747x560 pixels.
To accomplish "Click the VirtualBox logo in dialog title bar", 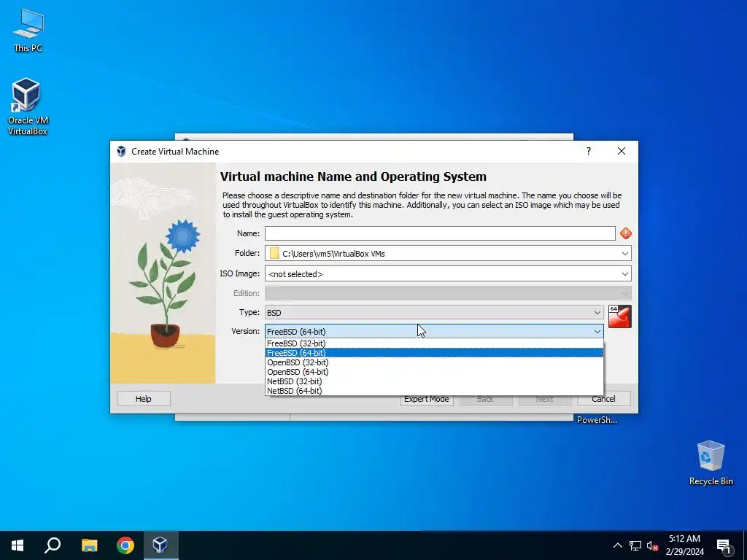I will pos(122,152).
